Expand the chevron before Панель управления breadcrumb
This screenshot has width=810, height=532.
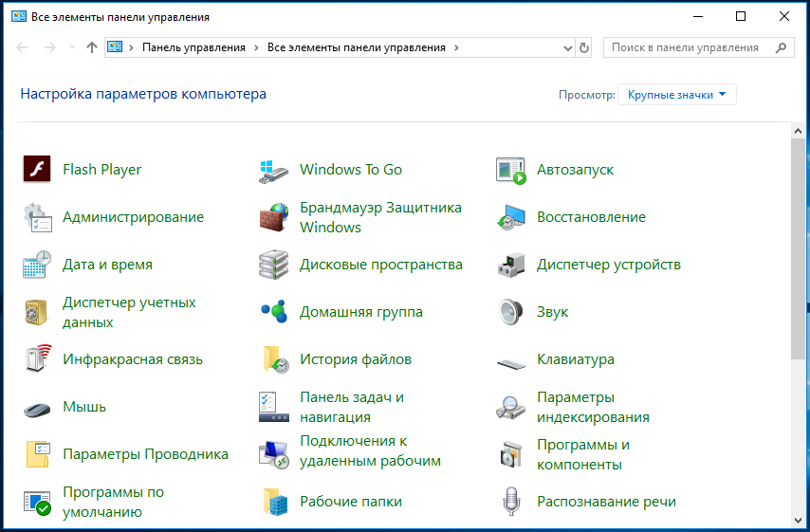pyautogui.click(x=131, y=48)
